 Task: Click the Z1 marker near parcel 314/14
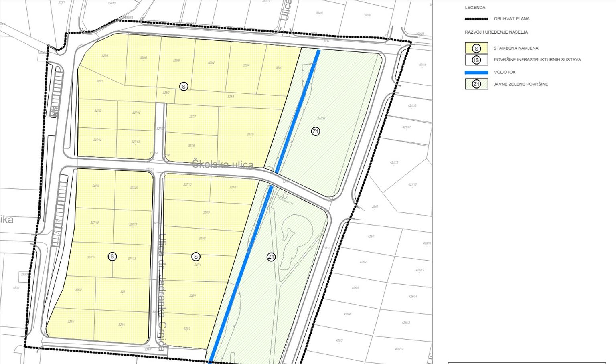(316, 131)
